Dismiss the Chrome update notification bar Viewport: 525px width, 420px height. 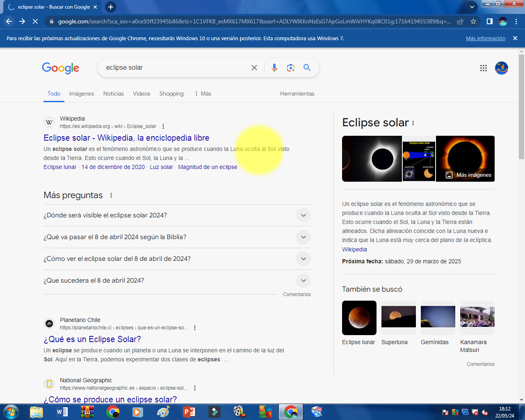[x=515, y=38]
